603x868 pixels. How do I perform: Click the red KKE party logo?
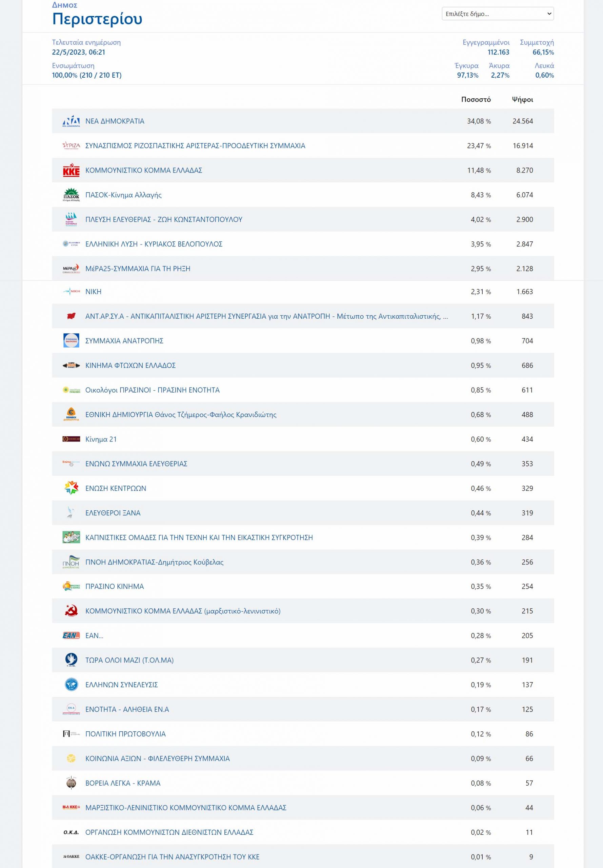coord(71,171)
